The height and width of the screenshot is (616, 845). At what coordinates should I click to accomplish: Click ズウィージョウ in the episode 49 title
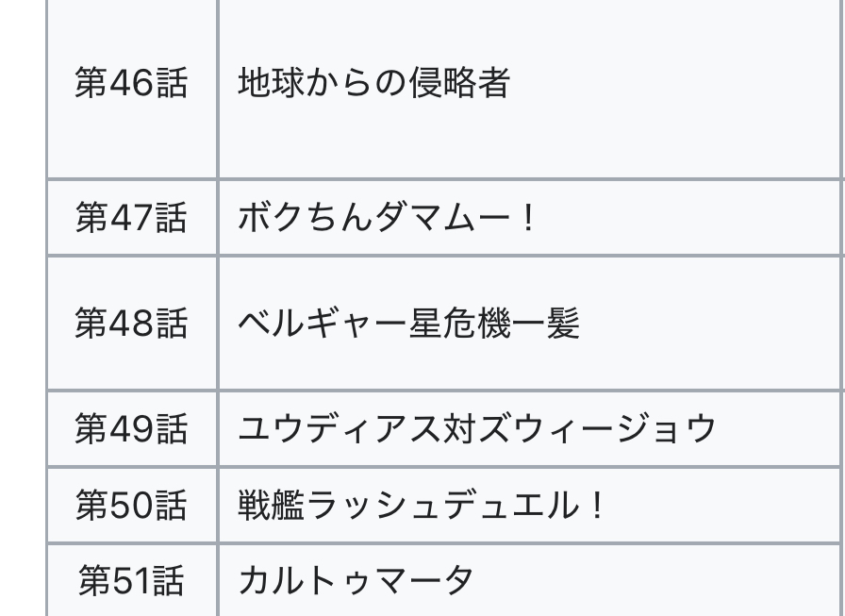(597, 429)
